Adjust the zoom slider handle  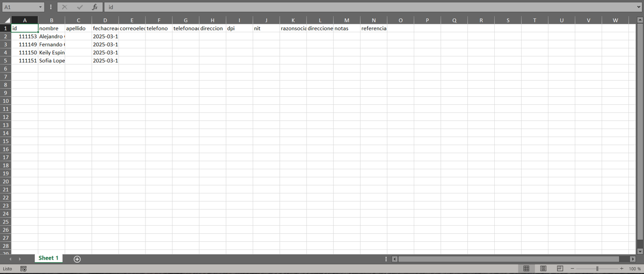pos(597,269)
